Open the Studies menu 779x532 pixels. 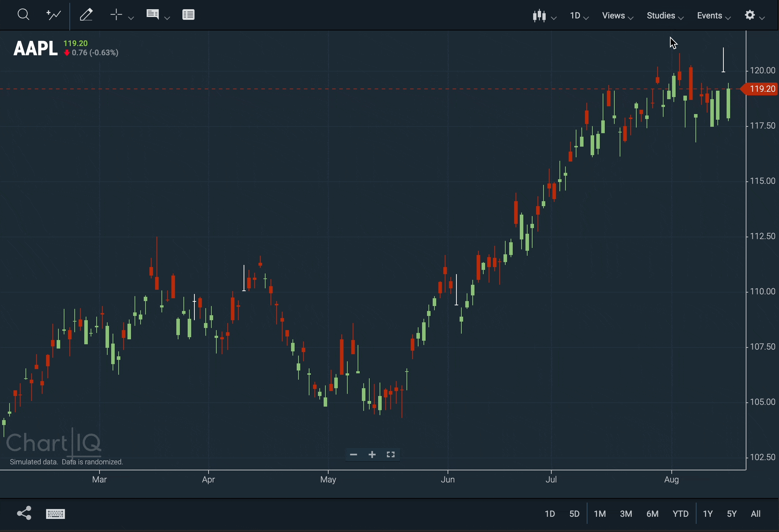coord(665,16)
